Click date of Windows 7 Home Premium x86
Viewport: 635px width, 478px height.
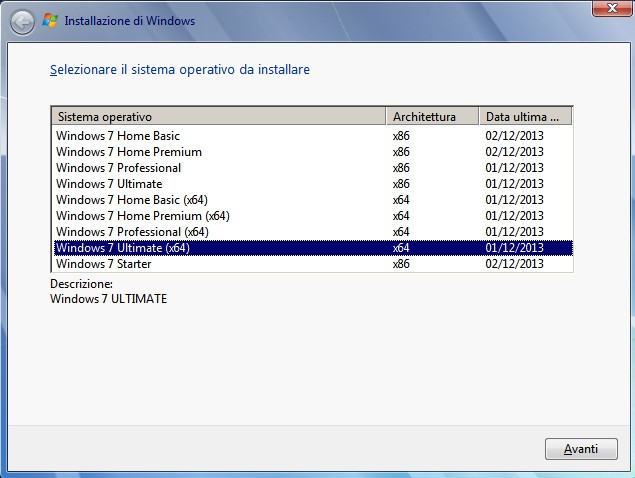tap(514, 152)
